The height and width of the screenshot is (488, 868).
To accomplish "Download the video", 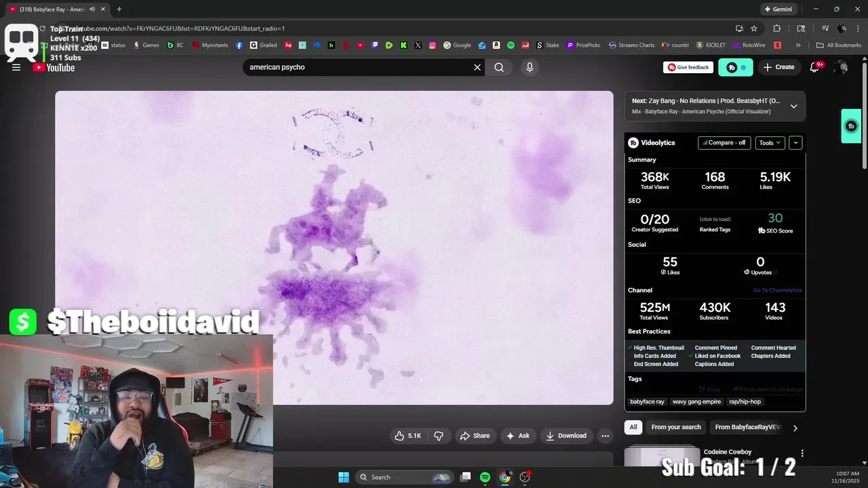I will tap(566, 436).
